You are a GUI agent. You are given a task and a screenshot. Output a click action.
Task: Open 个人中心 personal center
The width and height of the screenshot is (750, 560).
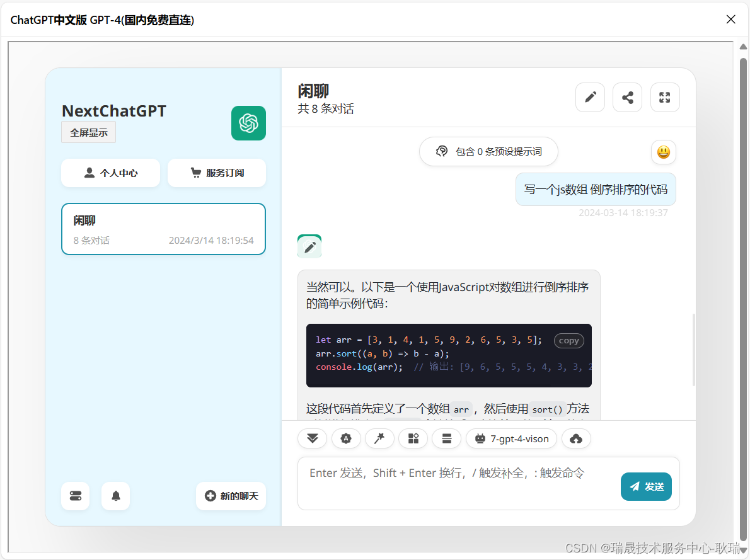click(110, 173)
